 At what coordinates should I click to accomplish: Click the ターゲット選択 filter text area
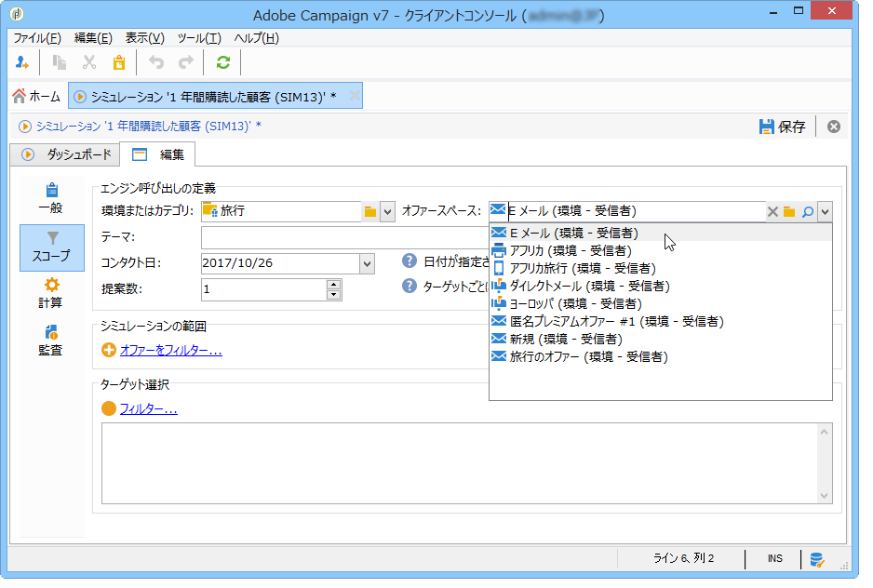460,463
